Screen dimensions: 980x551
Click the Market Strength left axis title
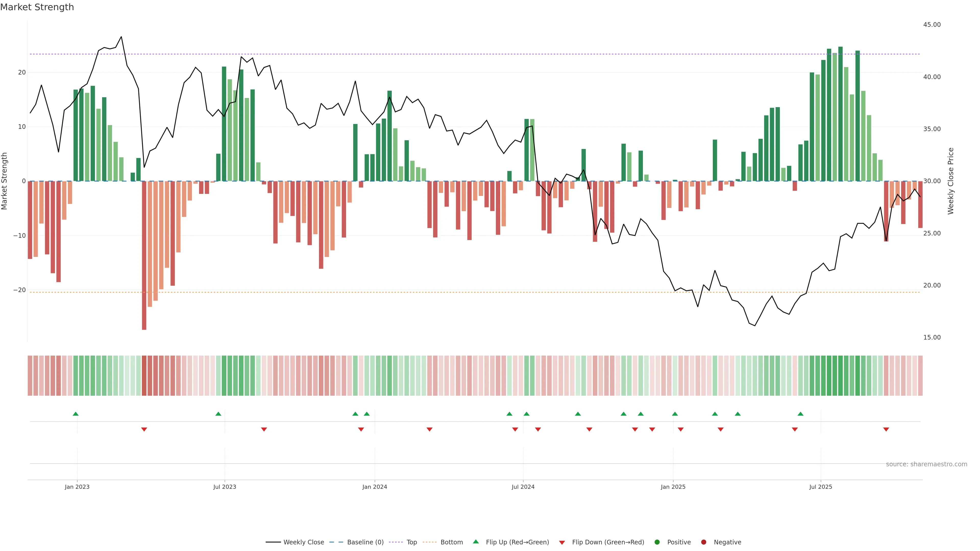(5, 181)
